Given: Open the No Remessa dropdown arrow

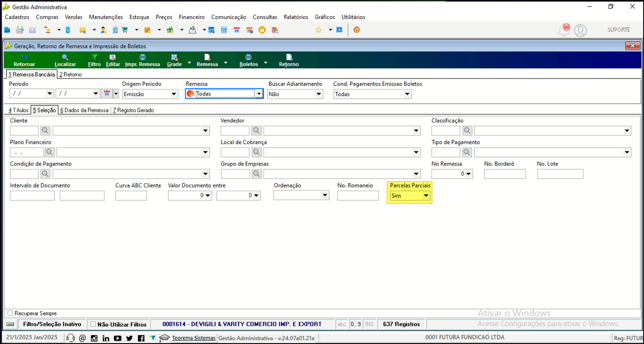Looking at the screenshot, I should tap(469, 174).
